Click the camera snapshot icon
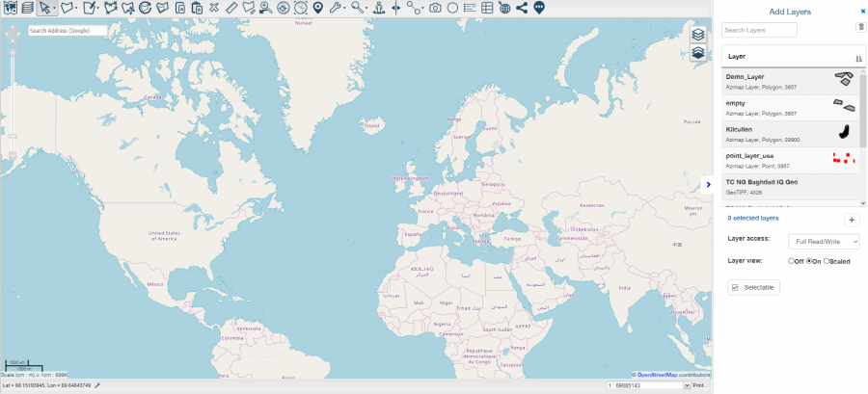Screen dimensions: 868x394 436,8
